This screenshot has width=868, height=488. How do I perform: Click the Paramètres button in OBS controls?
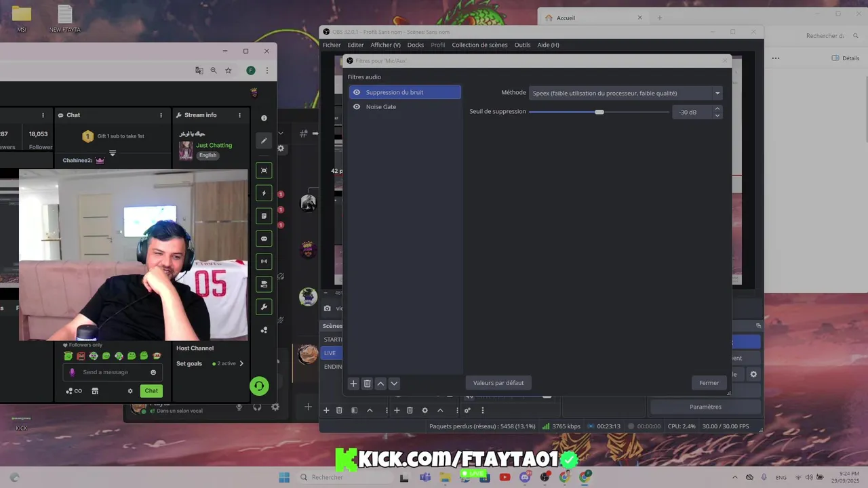(705, 407)
